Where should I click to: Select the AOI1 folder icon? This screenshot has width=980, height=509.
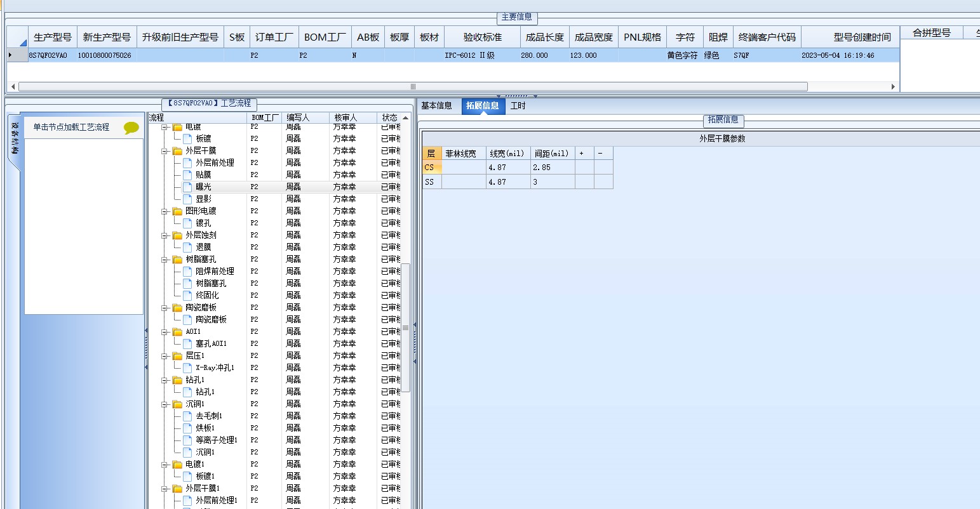coord(177,332)
